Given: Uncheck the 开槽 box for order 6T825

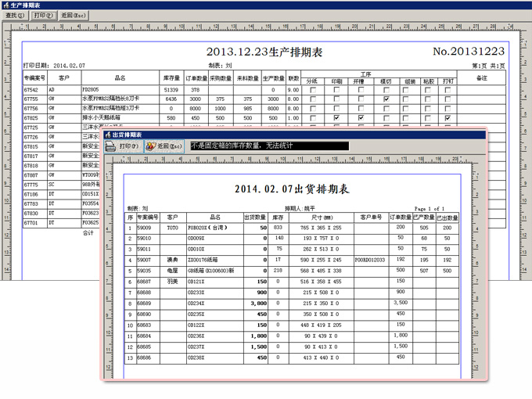Looking at the screenshot, I should (x=361, y=117).
